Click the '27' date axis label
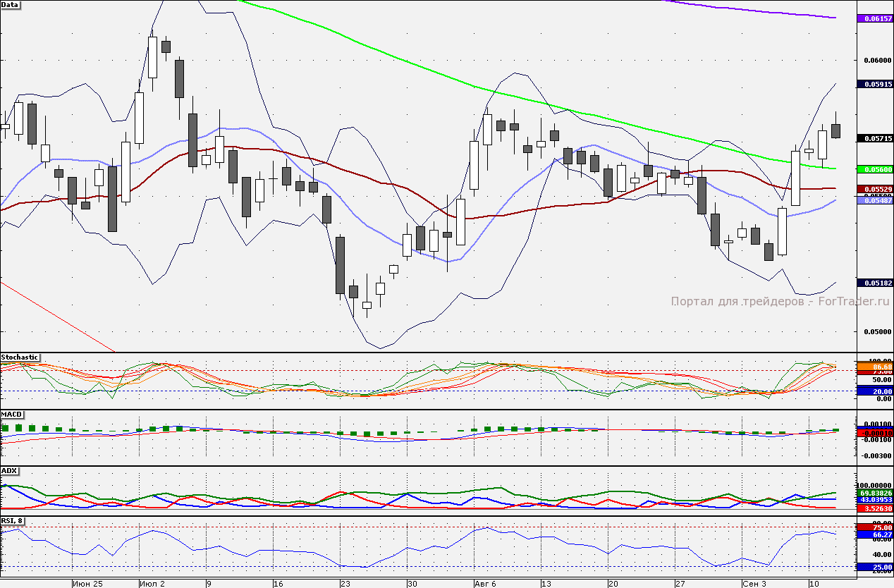This screenshot has width=894, height=588. (680, 584)
